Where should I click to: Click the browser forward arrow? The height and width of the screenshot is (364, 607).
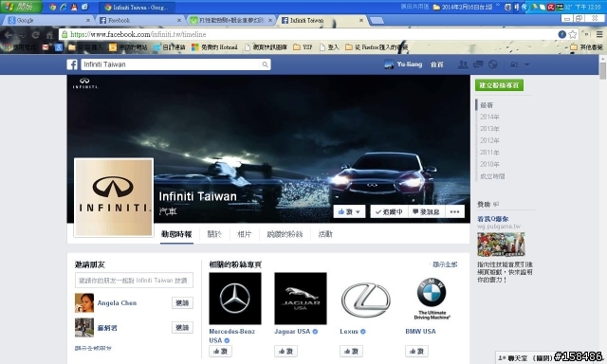pyautogui.click(x=22, y=34)
